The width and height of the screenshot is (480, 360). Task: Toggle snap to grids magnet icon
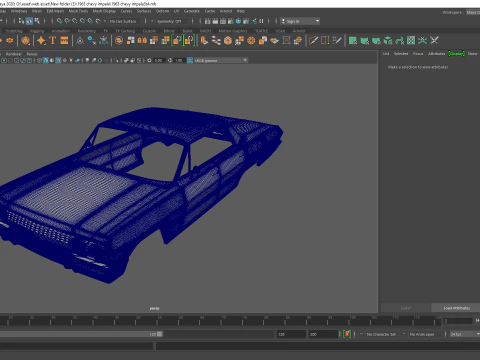59,21
